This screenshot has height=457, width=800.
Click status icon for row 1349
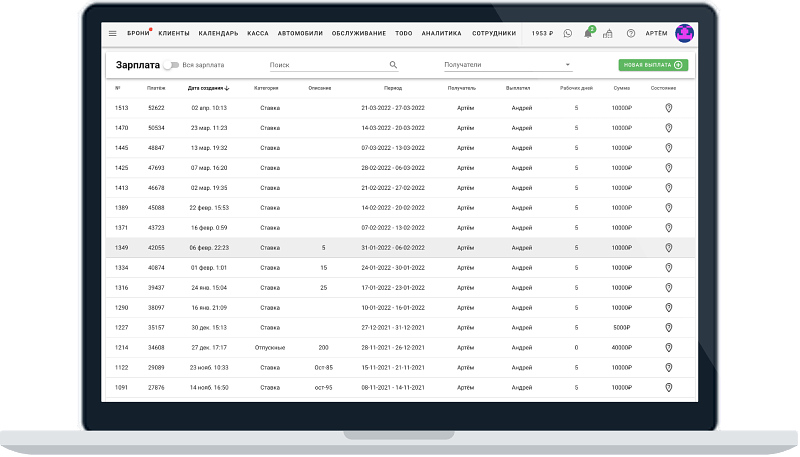click(669, 248)
